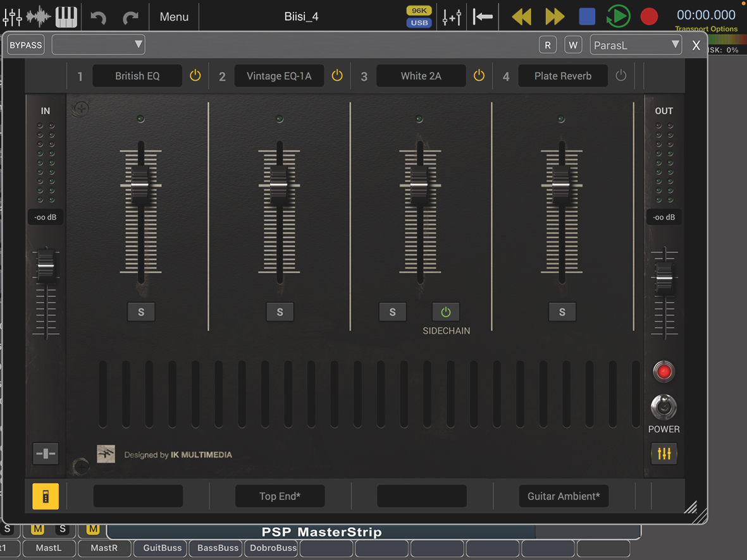This screenshot has height=560, width=747.
Task: Solo slot 1 with S button
Action: point(141,312)
